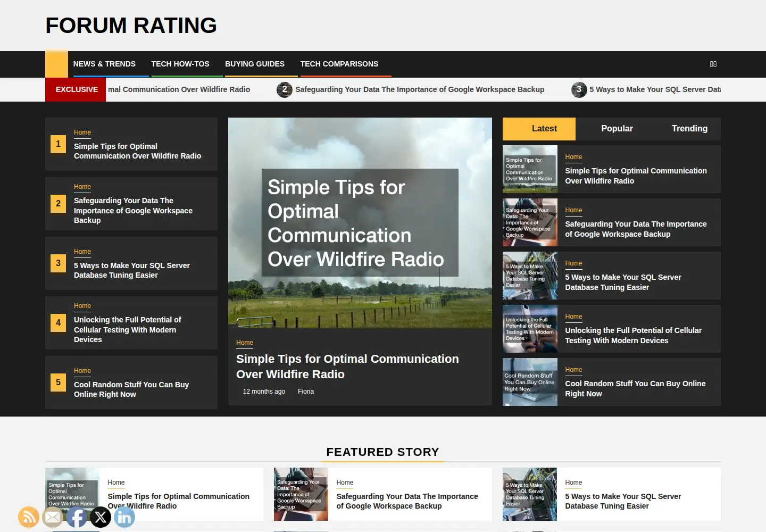This screenshot has width=766, height=532.
Task: Click the yellow home square in the navigation bar
Action: (x=56, y=64)
